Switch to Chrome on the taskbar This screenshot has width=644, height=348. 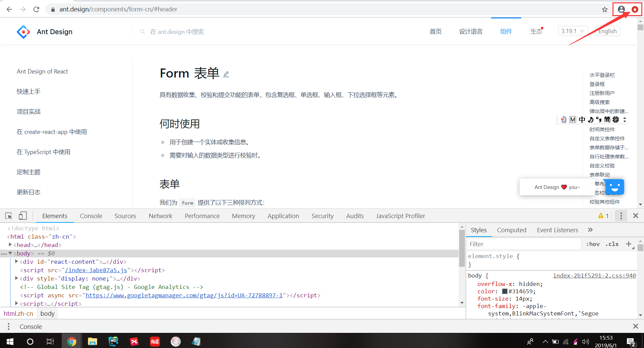(x=71, y=342)
